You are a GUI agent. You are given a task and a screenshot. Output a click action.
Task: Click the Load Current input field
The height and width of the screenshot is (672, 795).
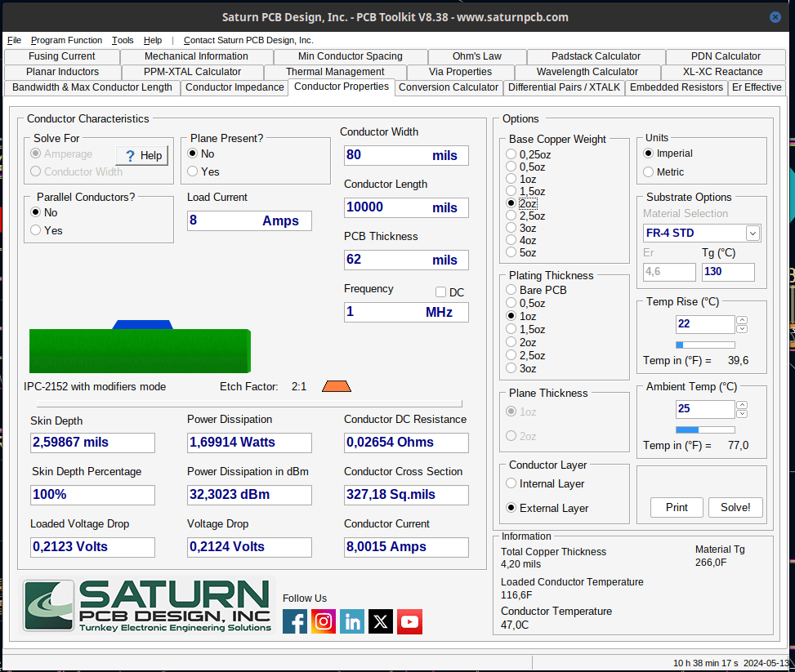coord(249,220)
